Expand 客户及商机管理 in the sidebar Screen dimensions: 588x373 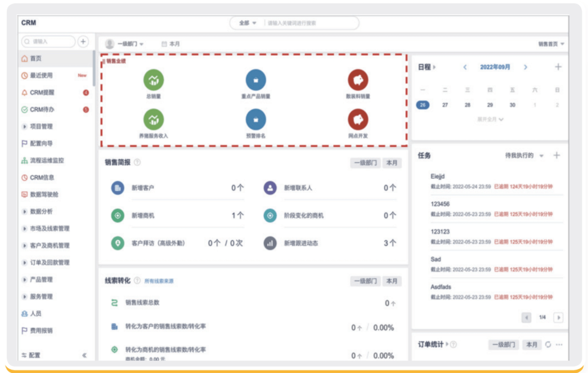(24, 246)
